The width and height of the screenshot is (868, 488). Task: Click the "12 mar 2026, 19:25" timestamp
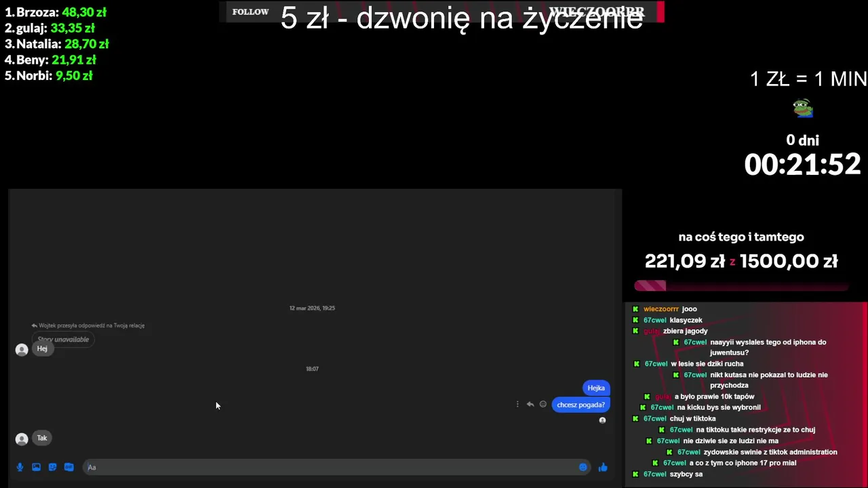312,308
